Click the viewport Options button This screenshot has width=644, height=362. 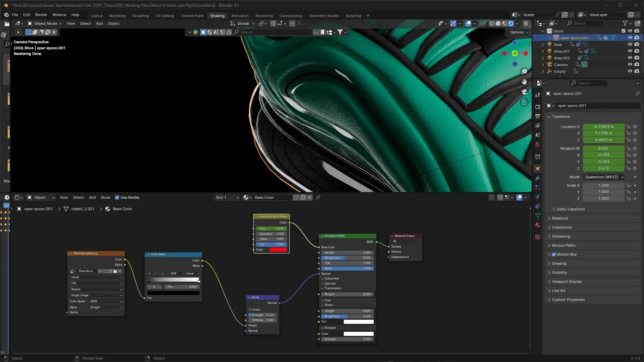pyautogui.click(x=519, y=32)
